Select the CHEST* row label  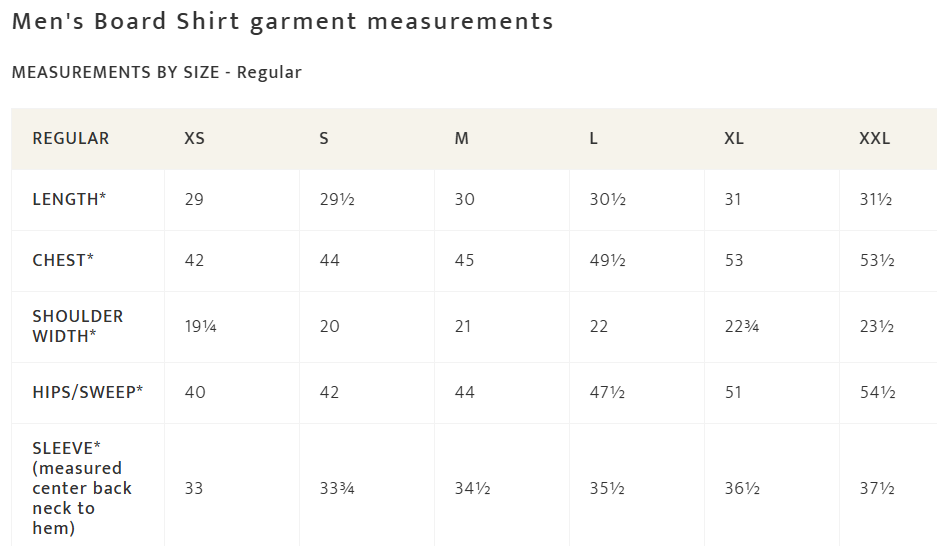(x=63, y=260)
